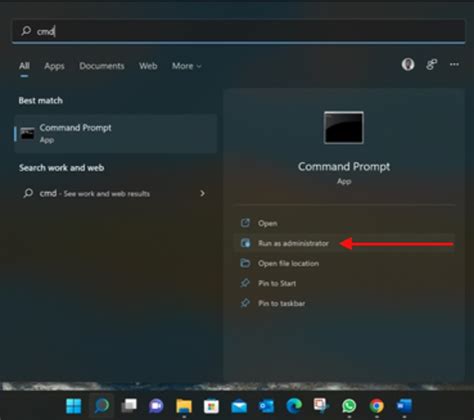Image resolution: width=474 pixels, height=420 pixels.
Task: Open the three-dot options menu
Action: tap(454, 64)
